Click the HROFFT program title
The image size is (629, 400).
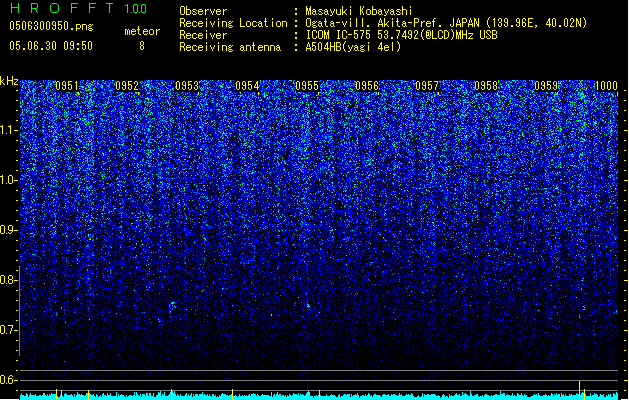(63, 8)
